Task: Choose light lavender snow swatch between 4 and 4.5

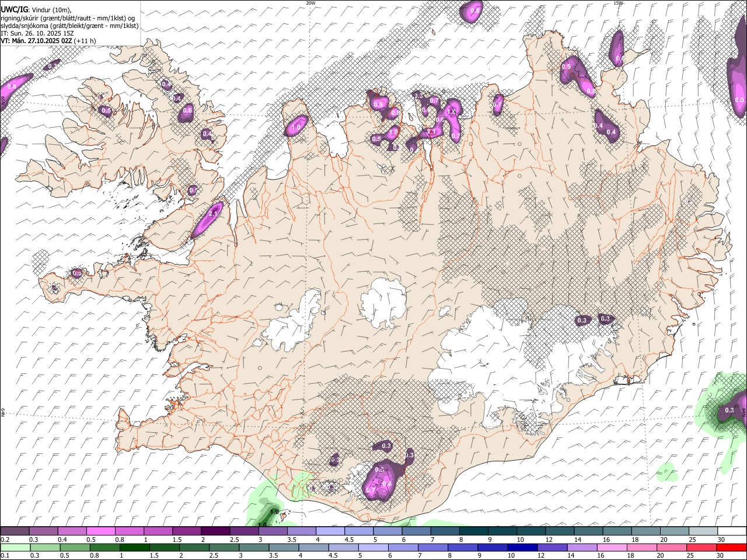Action: coord(330,531)
